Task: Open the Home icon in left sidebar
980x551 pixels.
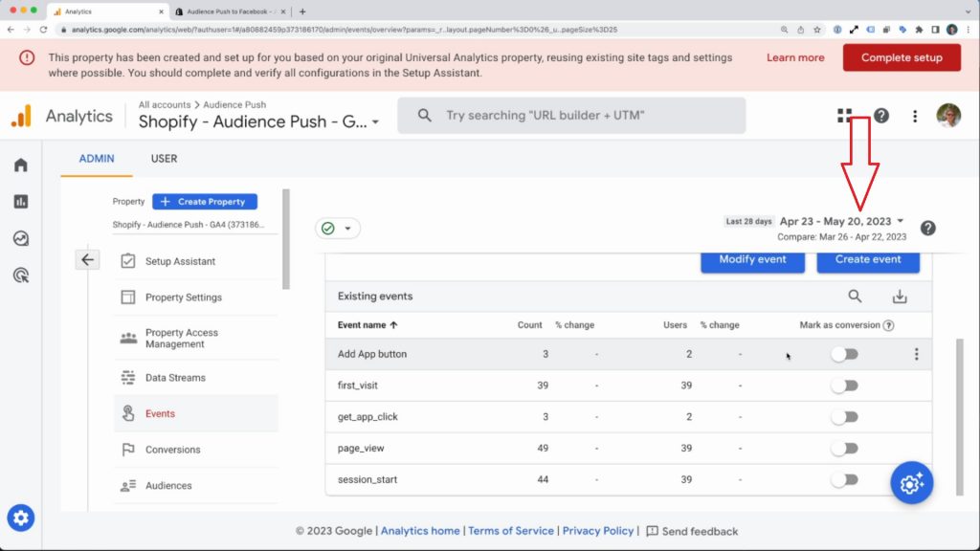Action: point(21,165)
